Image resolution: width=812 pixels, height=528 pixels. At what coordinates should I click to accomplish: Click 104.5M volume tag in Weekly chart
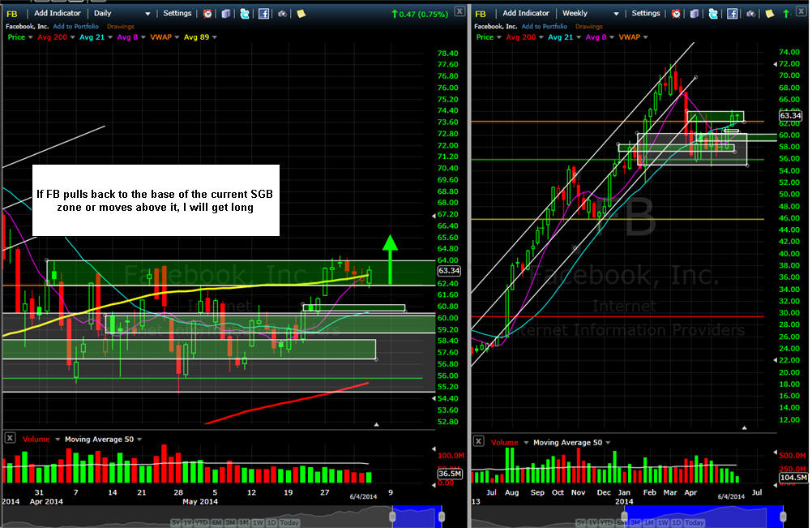[x=793, y=477]
